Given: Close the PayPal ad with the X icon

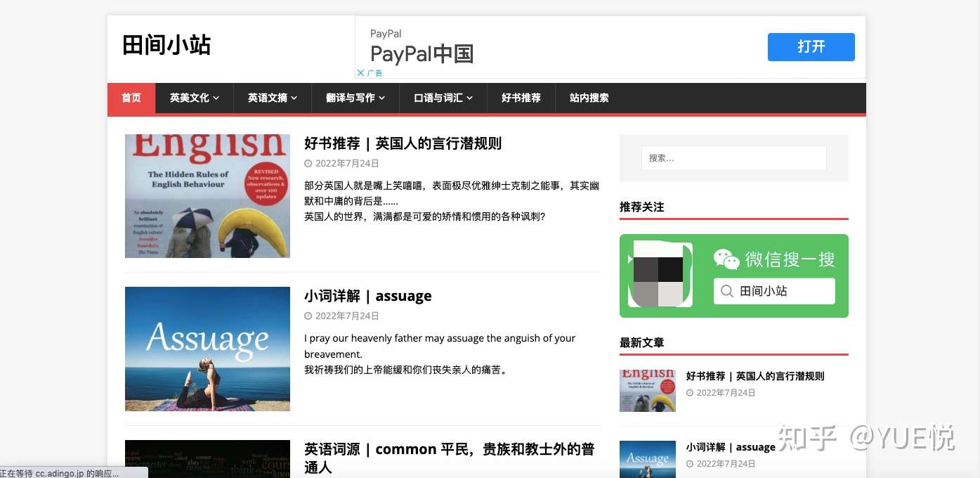Looking at the screenshot, I should 361,72.
